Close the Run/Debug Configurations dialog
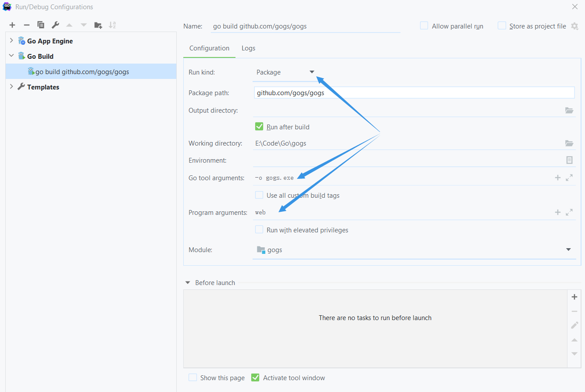This screenshot has height=392, width=585. click(x=575, y=7)
